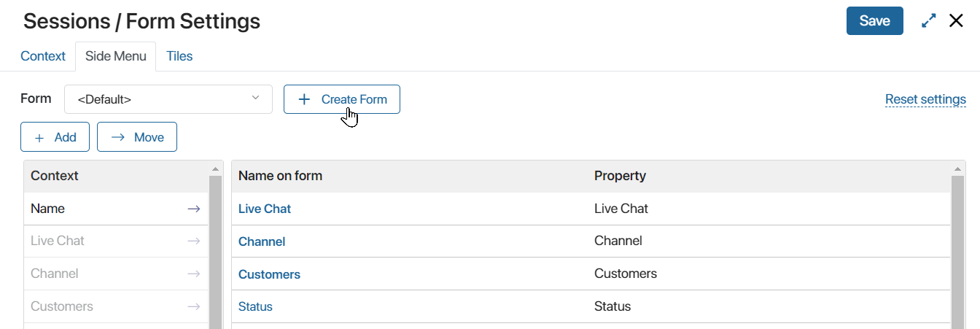This screenshot has height=329, width=980.
Task: Switch to the Context tab
Action: point(43,56)
